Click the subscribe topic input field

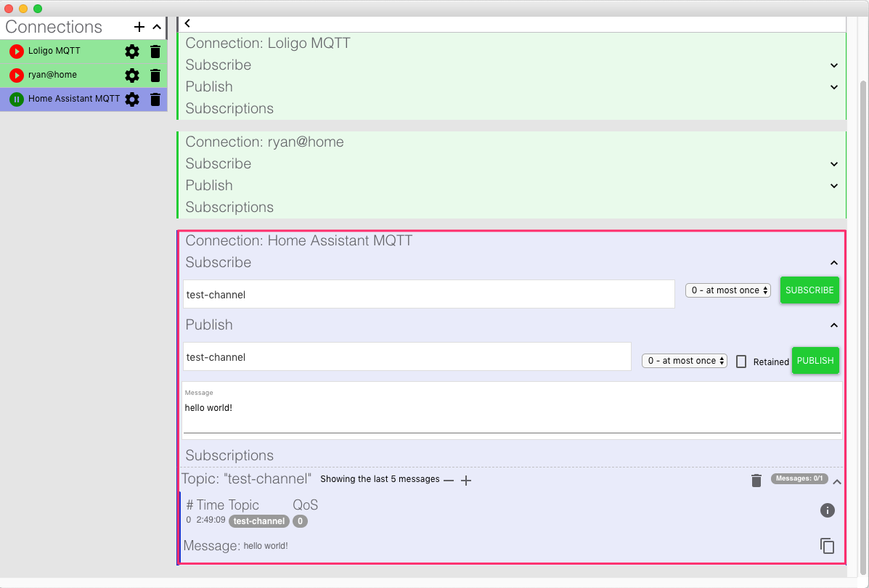[x=428, y=294]
